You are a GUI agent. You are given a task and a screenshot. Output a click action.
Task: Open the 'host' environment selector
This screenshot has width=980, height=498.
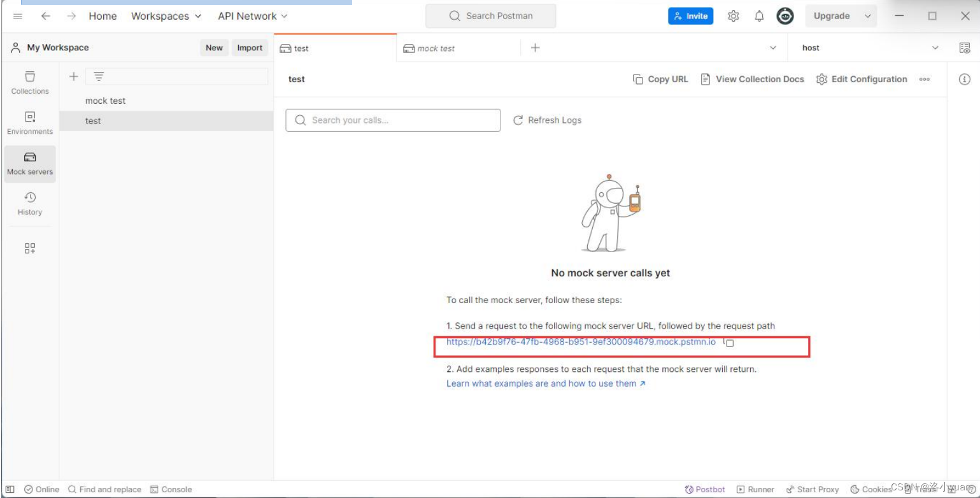pos(870,48)
